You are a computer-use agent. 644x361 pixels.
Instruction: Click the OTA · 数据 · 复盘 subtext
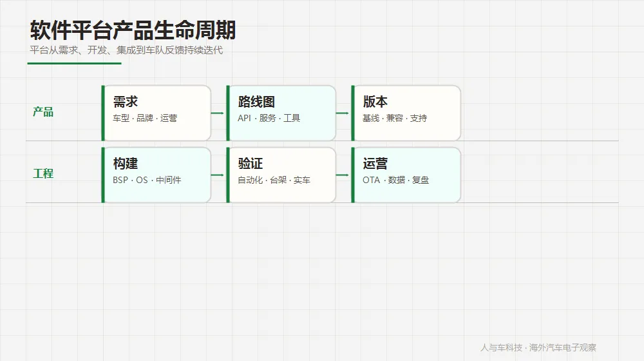click(395, 180)
